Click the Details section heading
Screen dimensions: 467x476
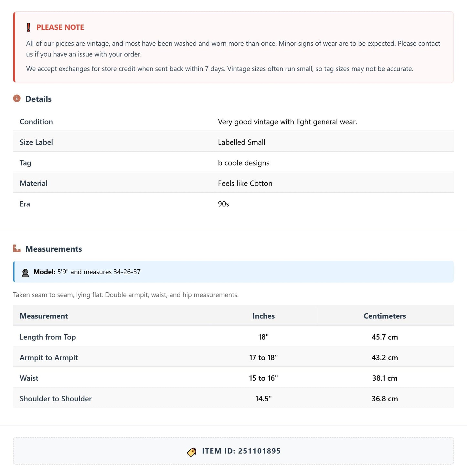click(x=38, y=99)
